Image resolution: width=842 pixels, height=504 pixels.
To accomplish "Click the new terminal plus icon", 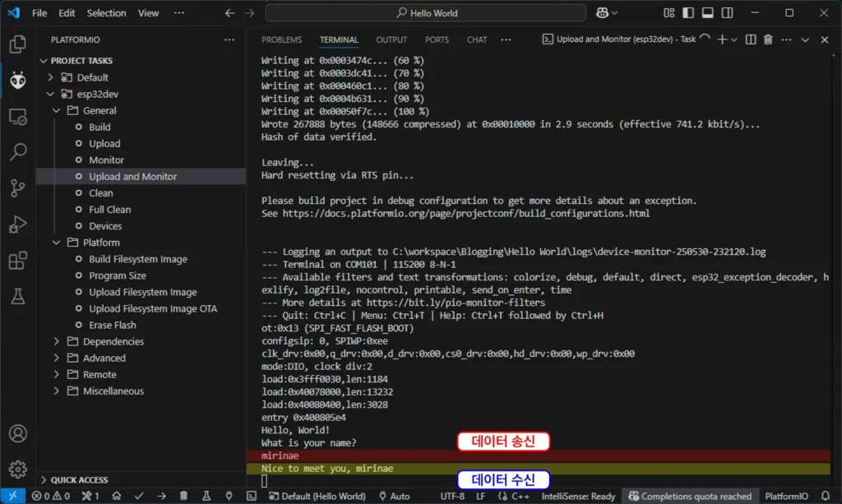I will click(x=722, y=39).
